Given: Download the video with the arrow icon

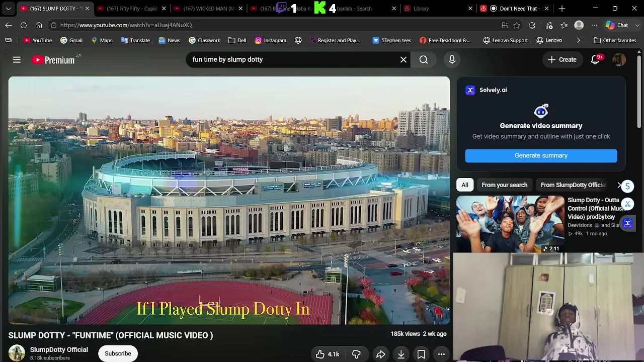Looking at the screenshot, I should (401, 354).
